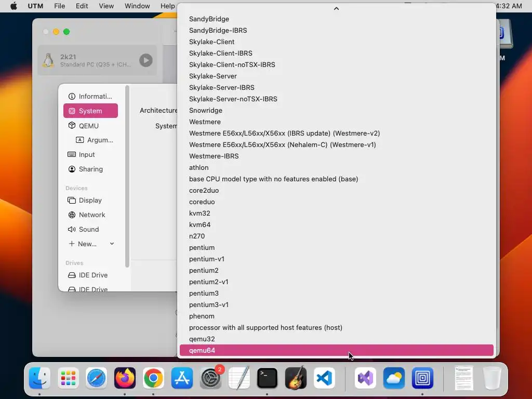Launch GarageBand from the Dock
Image resolution: width=532 pixels, height=399 pixels.
point(296,378)
